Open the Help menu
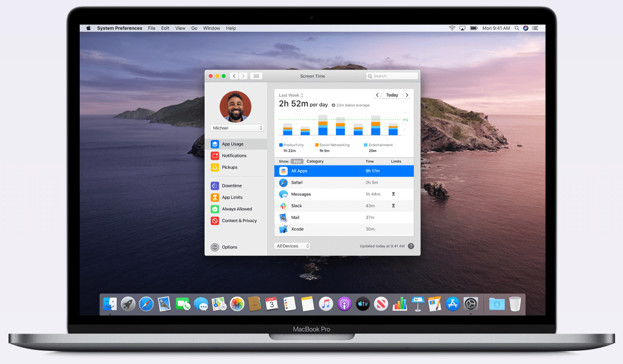Viewport: 623px width, 364px height. pos(231,28)
